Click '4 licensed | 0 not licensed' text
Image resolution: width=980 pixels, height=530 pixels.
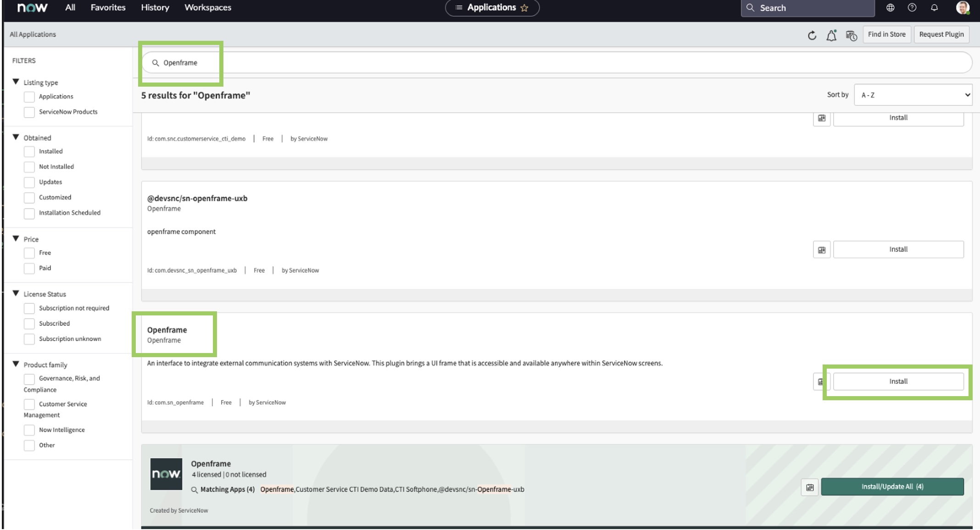point(229,475)
